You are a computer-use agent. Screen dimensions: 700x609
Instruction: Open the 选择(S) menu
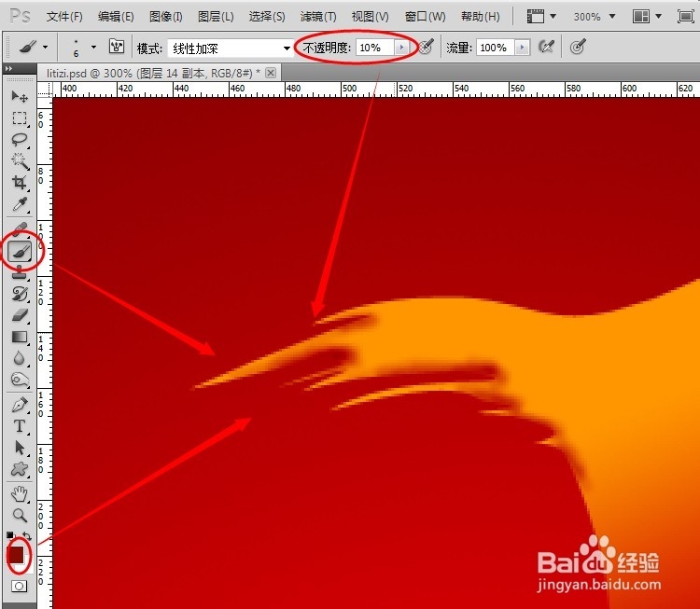click(x=267, y=17)
